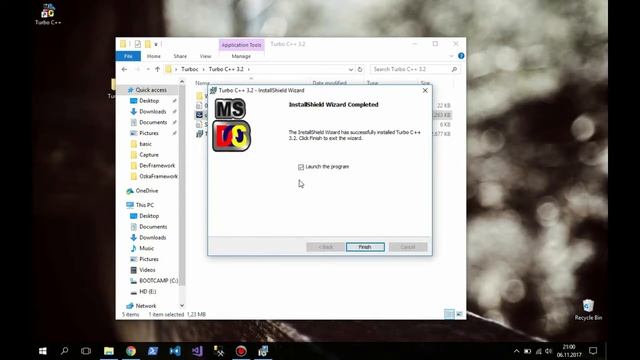Open Desktop under Quick access
The image size is (640, 360).
(149, 101)
